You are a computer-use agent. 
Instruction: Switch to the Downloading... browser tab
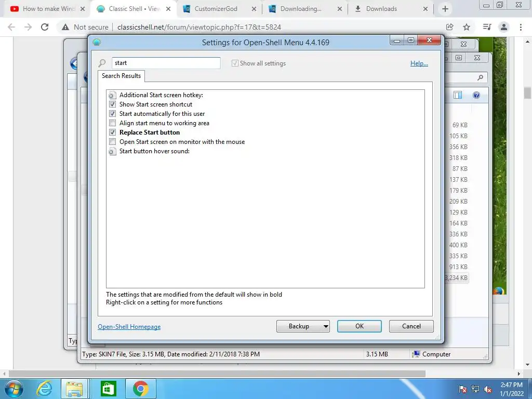pyautogui.click(x=304, y=9)
